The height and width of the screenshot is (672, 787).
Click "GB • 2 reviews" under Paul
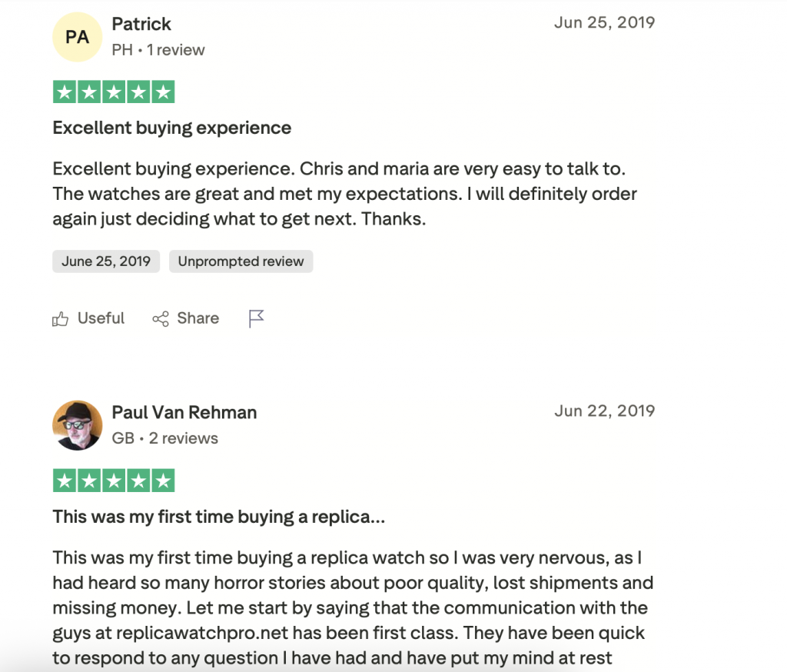pos(165,438)
